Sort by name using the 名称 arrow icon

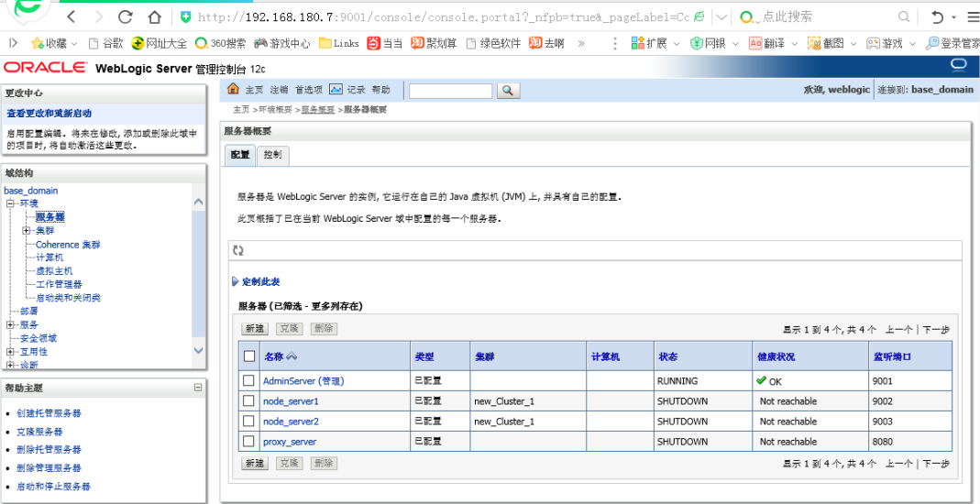[292, 356]
